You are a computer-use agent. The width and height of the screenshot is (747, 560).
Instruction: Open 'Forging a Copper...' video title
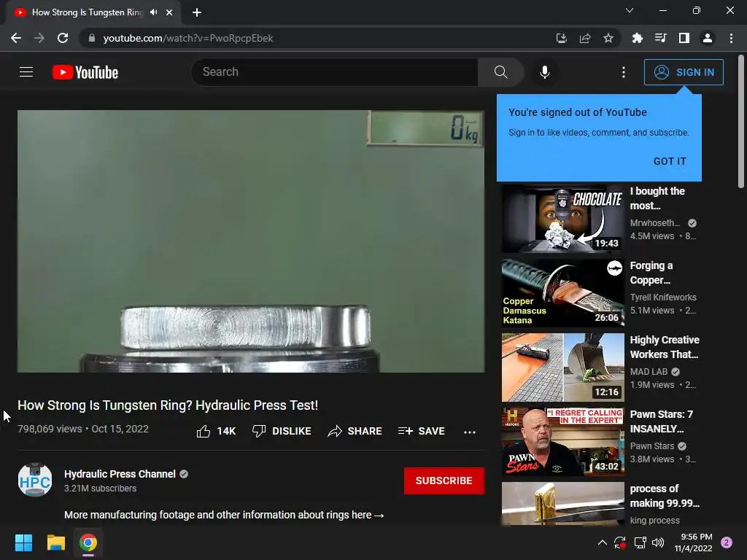tap(651, 273)
